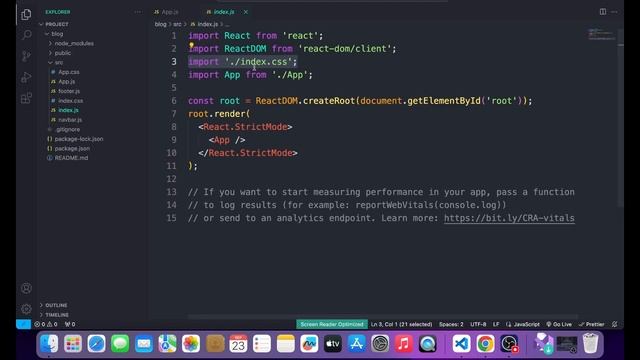Close the index.js editor tab
640x360 pixels.
(x=246, y=12)
